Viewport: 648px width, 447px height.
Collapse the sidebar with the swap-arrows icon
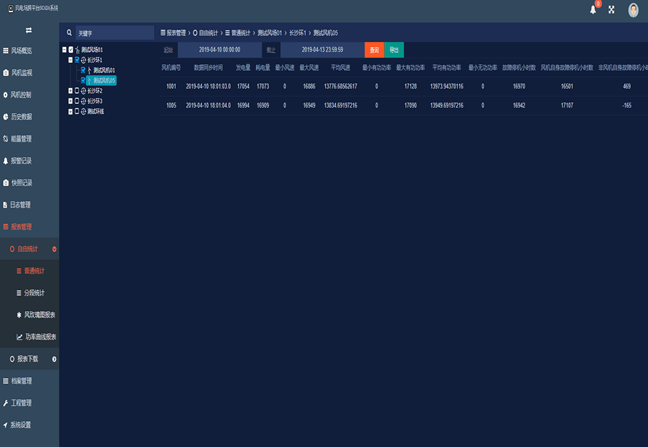[x=29, y=30]
